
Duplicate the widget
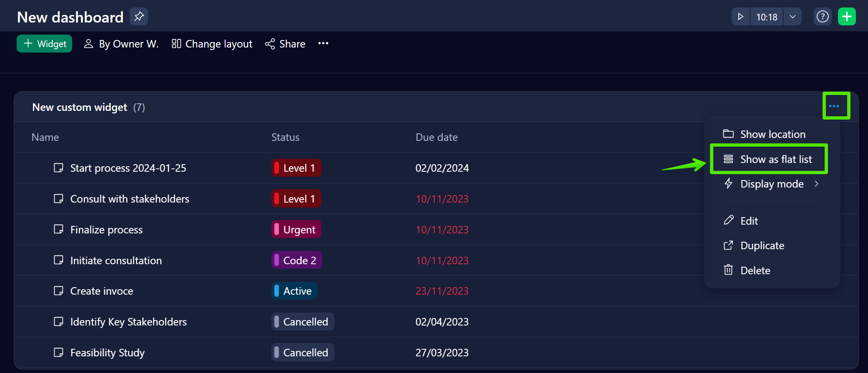[762, 245]
